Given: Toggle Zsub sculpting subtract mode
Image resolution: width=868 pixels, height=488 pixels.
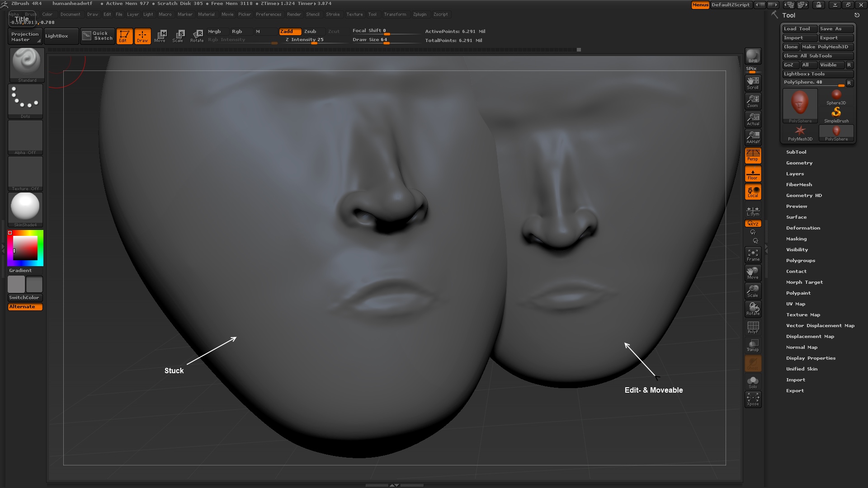Looking at the screenshot, I should pos(310,31).
